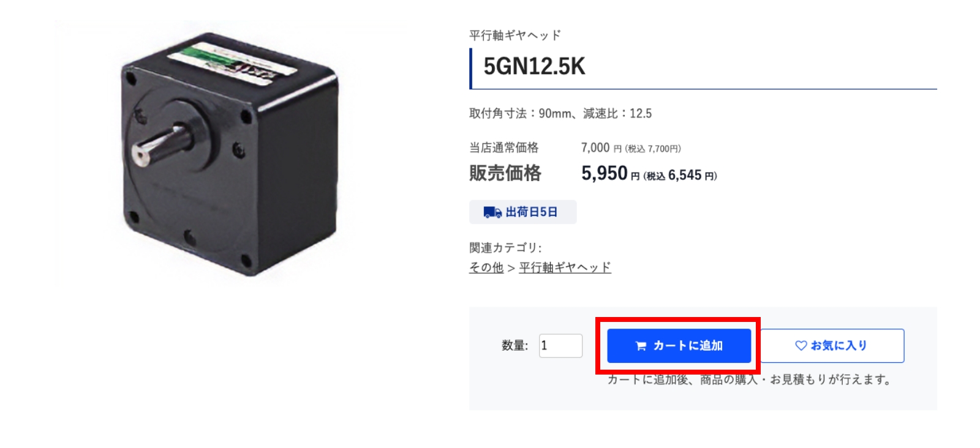Screen dimensions: 980x448
Task: Click the shopping cart icon in カートに追加
Action: (641, 346)
